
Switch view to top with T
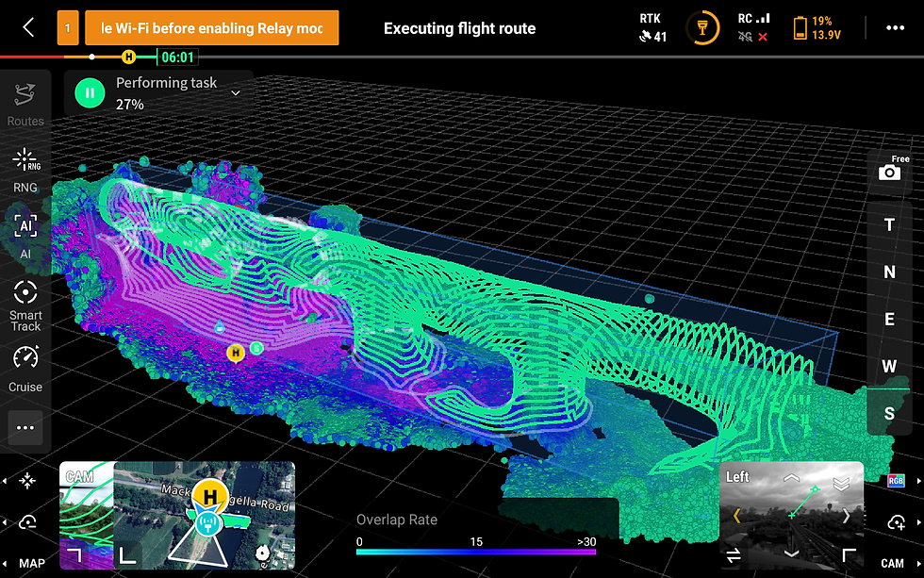[889, 224]
